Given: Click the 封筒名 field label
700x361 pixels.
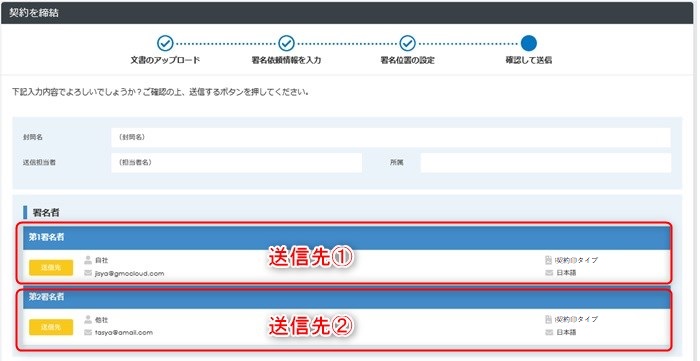Looking at the screenshot, I should coord(33,137).
